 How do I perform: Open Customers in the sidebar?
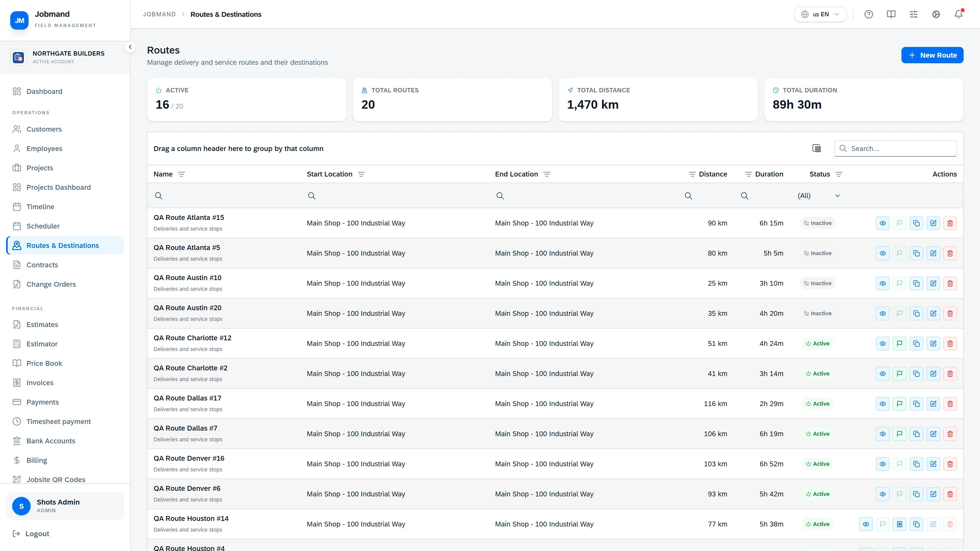(65, 129)
